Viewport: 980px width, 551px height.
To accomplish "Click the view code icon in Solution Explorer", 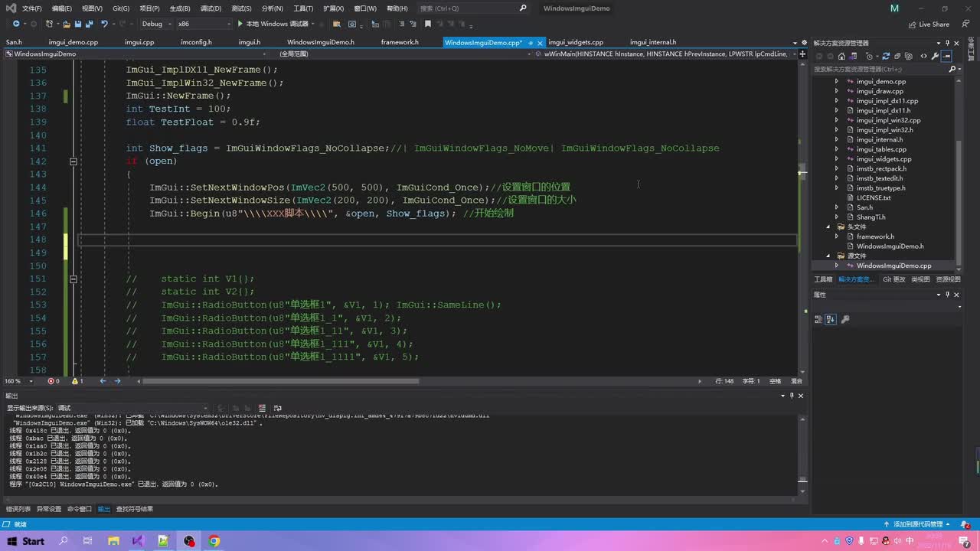I will (924, 56).
